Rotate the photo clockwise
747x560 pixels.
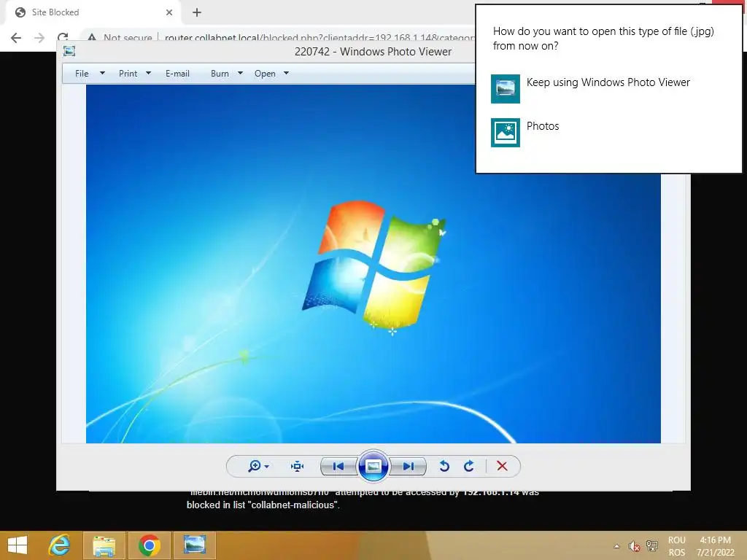tap(469, 466)
